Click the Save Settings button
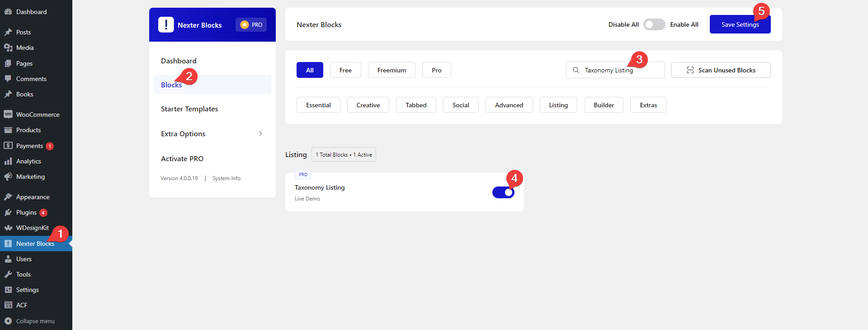 (740, 25)
